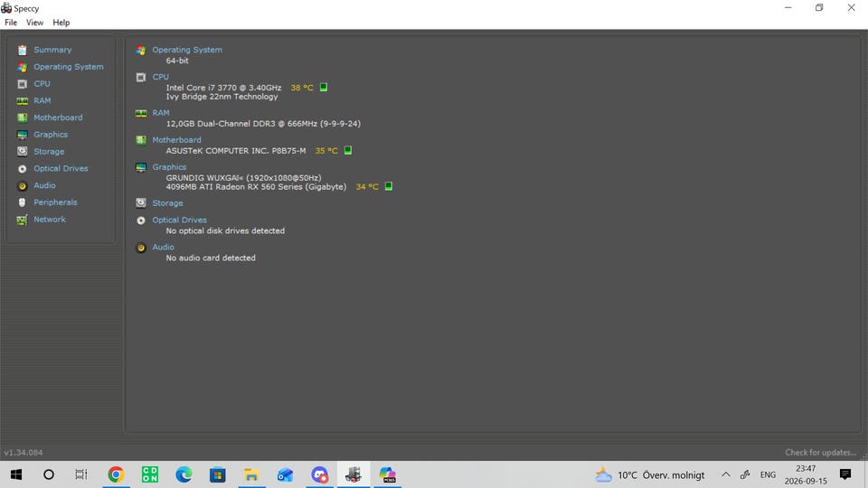The width and height of the screenshot is (868, 488).
Task: Open Google Chrome from taskbar
Action: coord(116,474)
